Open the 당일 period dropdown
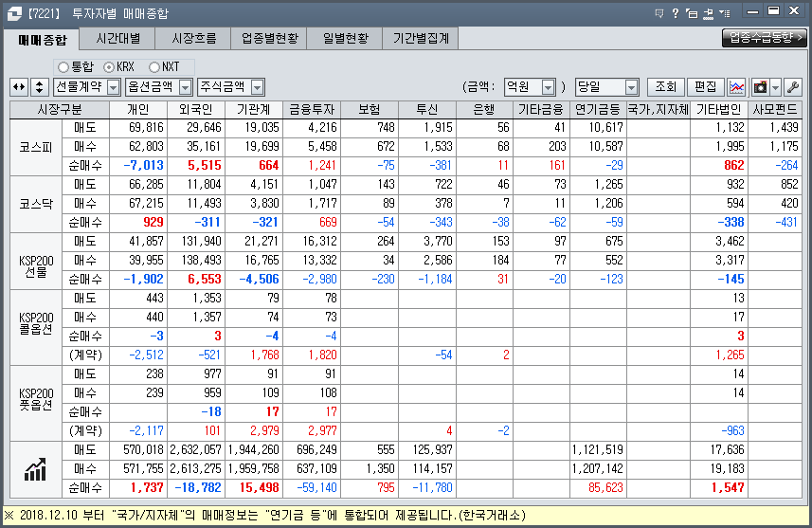Viewport: 812px width, 528px height. (607, 87)
